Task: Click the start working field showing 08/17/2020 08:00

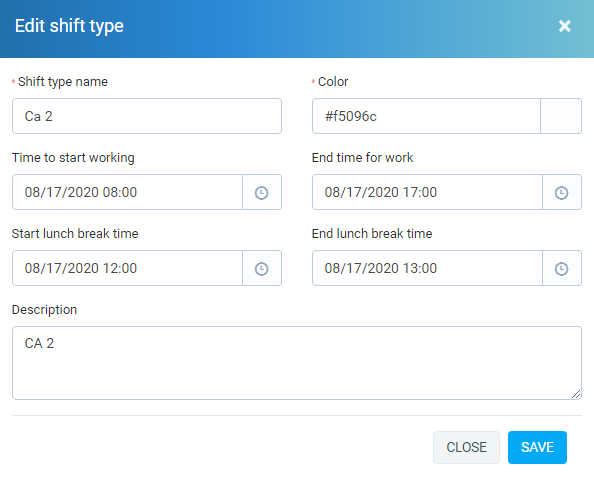Action: click(127, 192)
